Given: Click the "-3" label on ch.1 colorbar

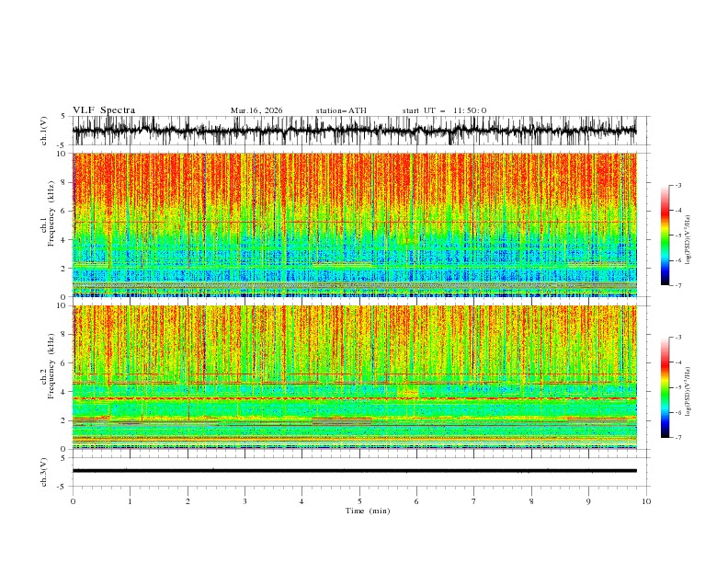Looking at the screenshot, I should pyautogui.click(x=677, y=185).
